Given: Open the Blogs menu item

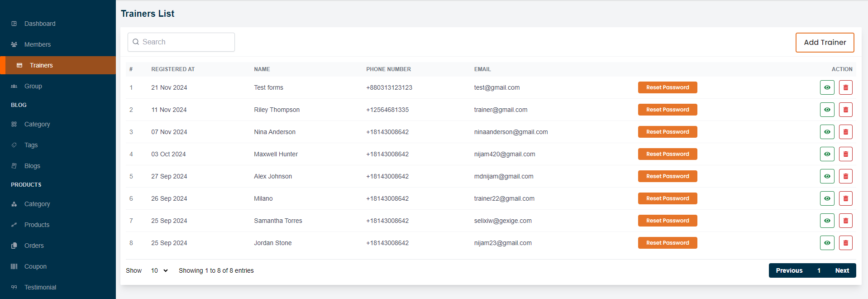Looking at the screenshot, I should point(32,166).
